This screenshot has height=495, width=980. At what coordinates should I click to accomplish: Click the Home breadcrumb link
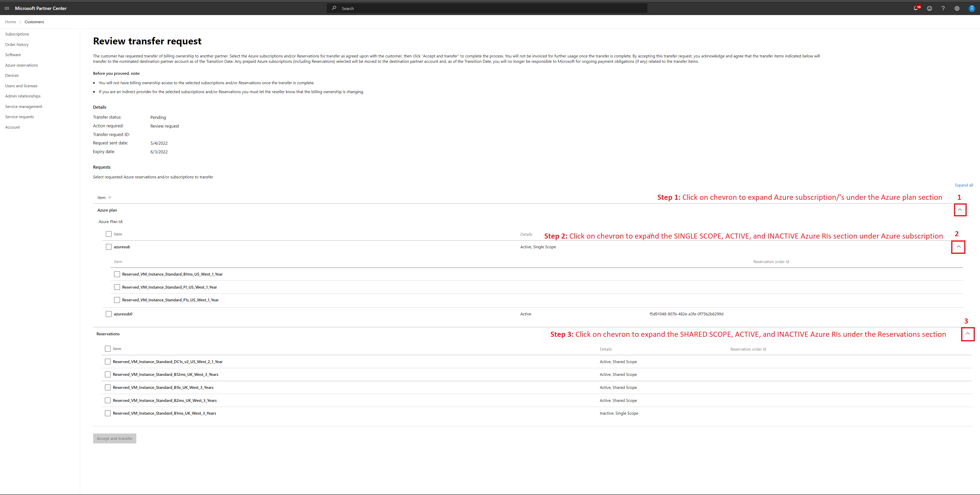point(11,22)
